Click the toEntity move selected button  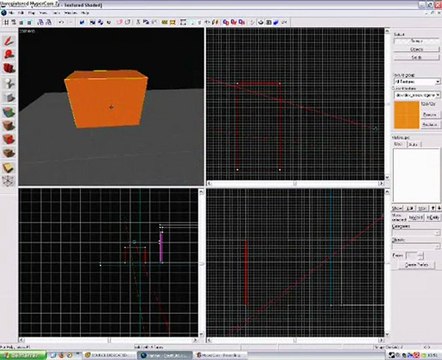point(433,217)
